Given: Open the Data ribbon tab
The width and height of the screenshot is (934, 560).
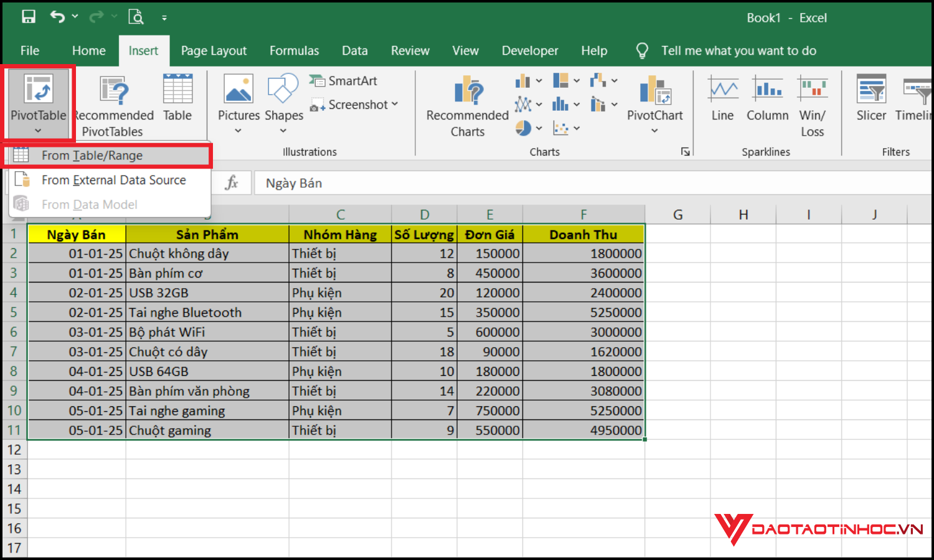Looking at the screenshot, I should point(354,50).
